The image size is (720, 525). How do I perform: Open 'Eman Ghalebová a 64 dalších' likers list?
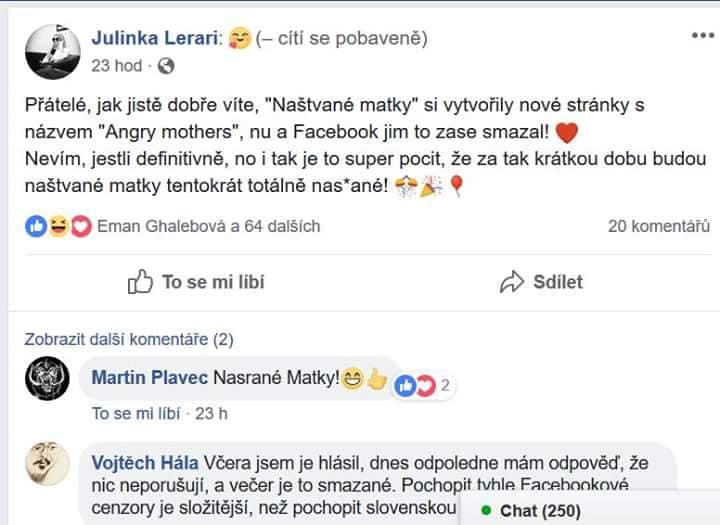pyautogui.click(x=208, y=226)
